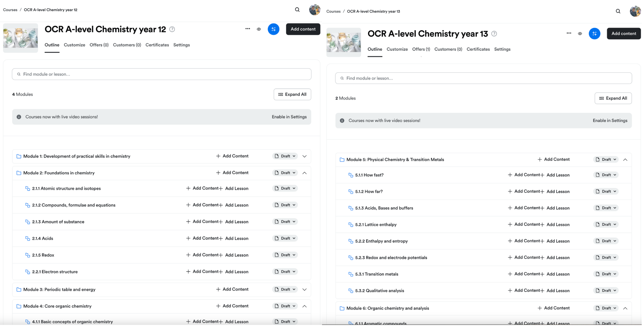Screen dimensions: 644x330
Task: Click the folder icon of Module 3: Periodic table
Action: 19,289
